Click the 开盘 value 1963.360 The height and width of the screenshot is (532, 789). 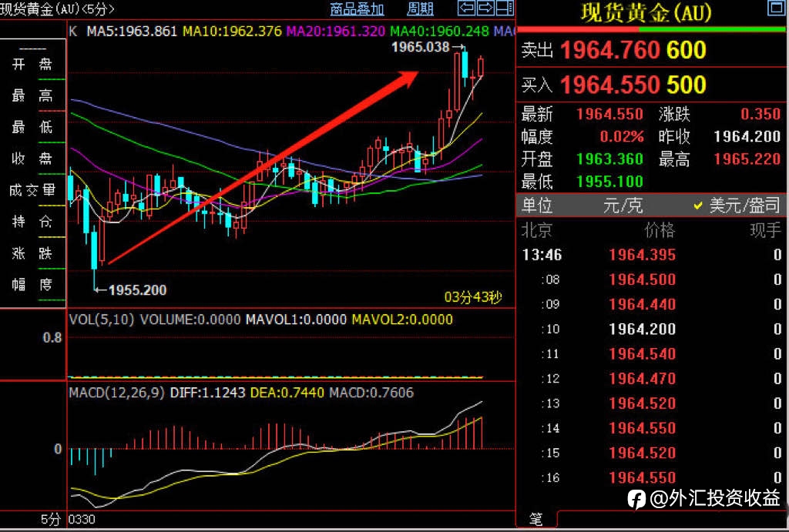pyautogui.click(x=610, y=159)
